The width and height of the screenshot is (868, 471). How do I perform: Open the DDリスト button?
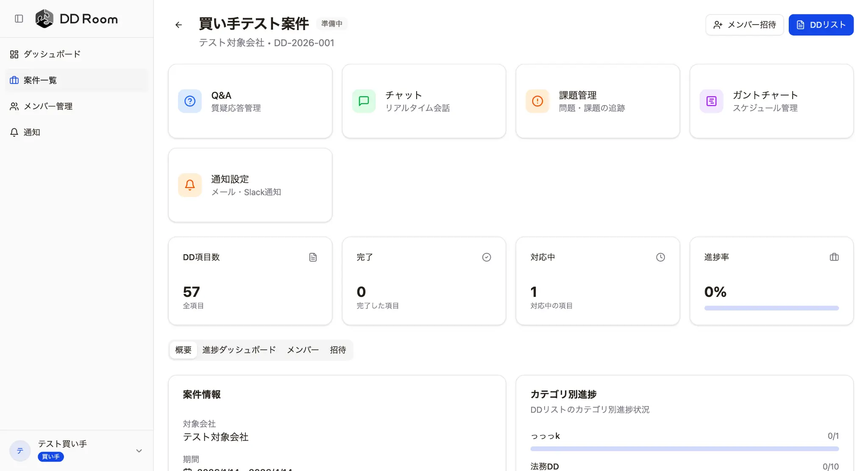821,25
